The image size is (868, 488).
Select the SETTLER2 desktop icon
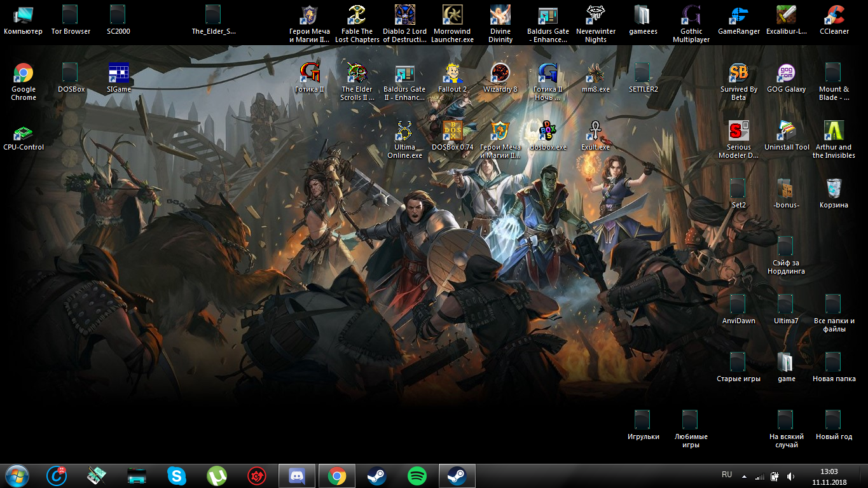tap(643, 78)
